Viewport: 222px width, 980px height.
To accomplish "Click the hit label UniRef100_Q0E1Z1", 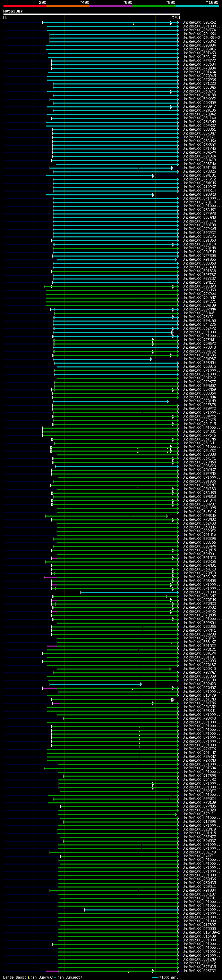I will click(199, 137).
